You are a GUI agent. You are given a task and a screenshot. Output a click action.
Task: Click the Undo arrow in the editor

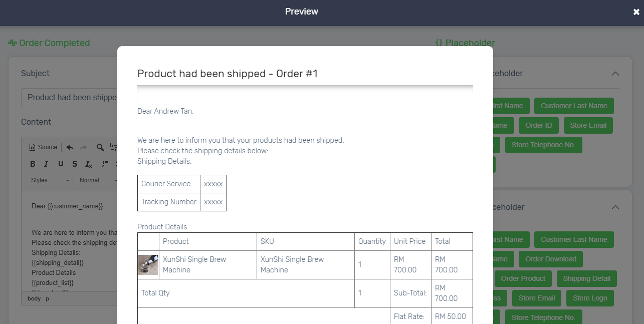(x=70, y=147)
